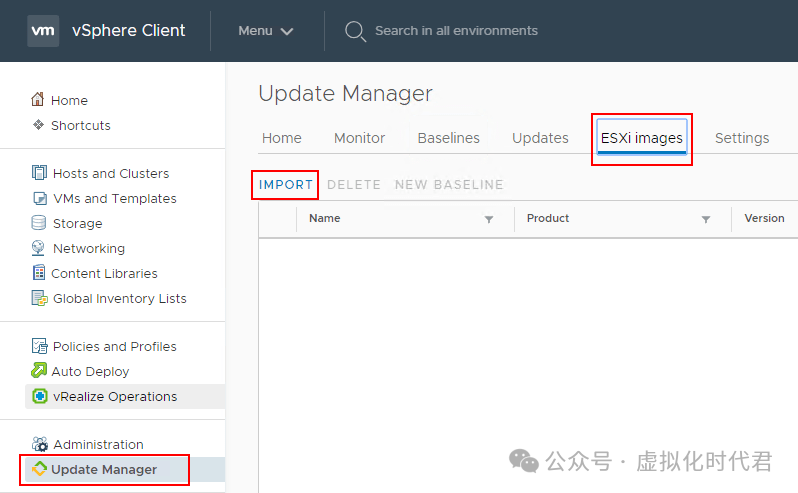Click the Update Manager icon
The height and width of the screenshot is (493, 798).
39,469
